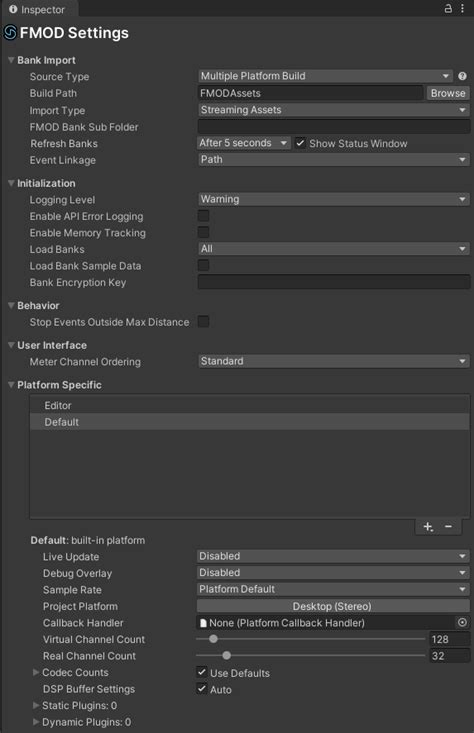Click the Project Platform label

(80, 606)
